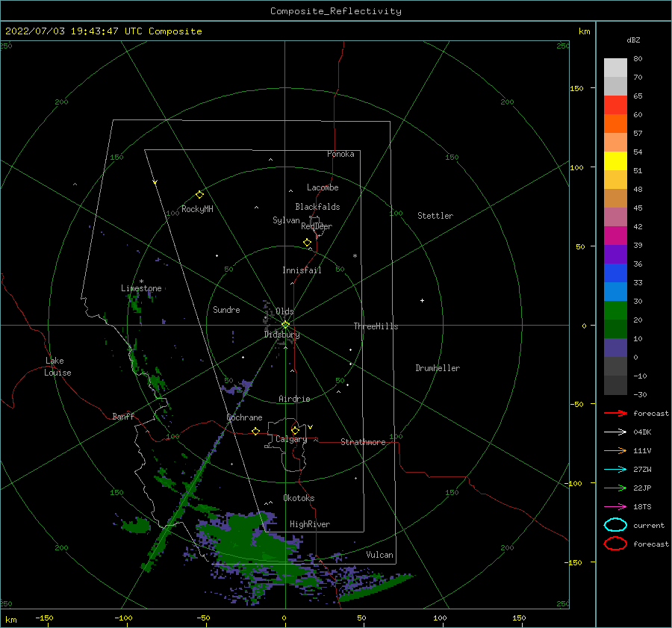Click the HighRiver city label
Image resolution: width=672 pixels, height=628 pixels.
[x=310, y=524]
